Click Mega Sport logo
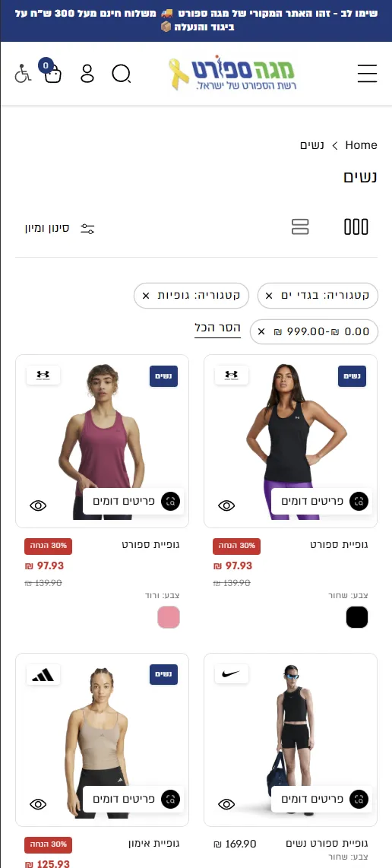The width and height of the screenshot is (392, 868). point(232,72)
